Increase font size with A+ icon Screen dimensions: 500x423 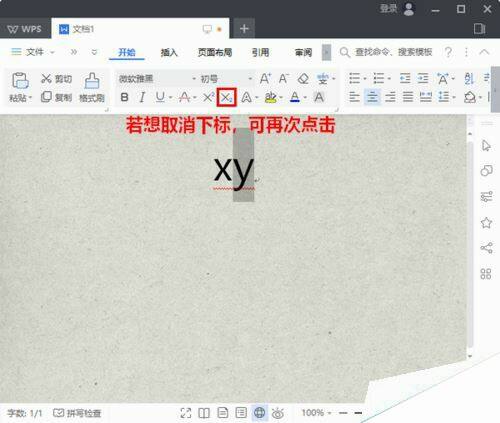pyautogui.click(x=265, y=79)
